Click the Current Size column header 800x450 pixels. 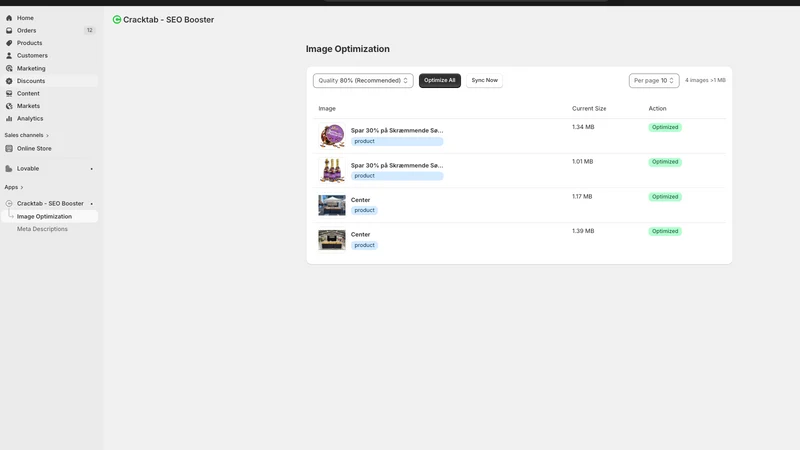(x=589, y=109)
